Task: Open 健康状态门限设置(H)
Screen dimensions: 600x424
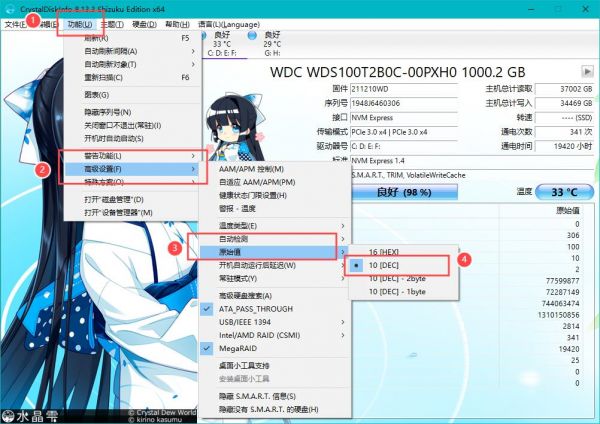Action: [x=275, y=195]
